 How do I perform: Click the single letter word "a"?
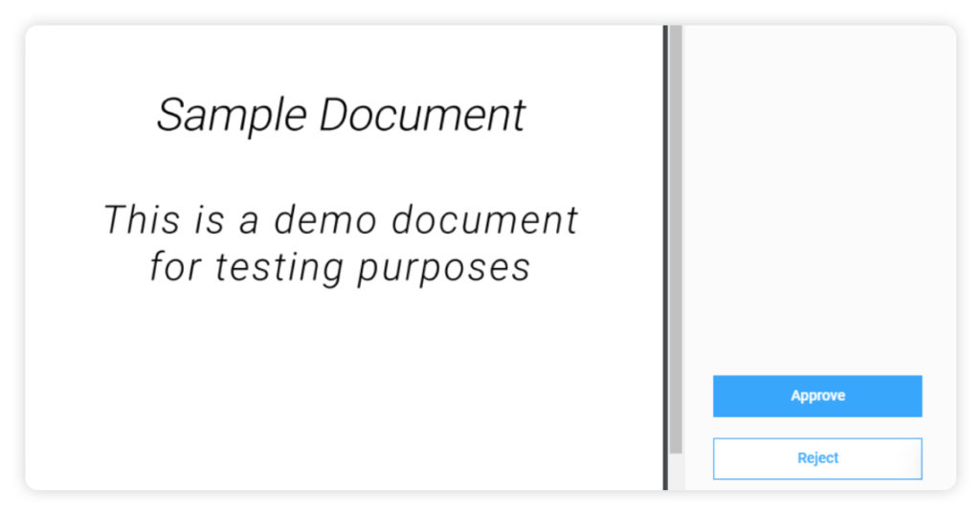(249, 221)
